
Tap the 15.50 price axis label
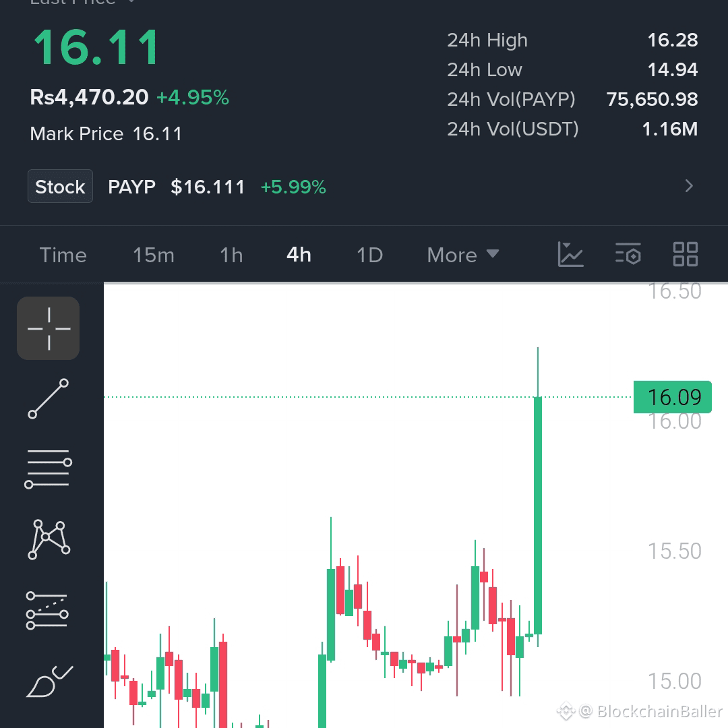coord(674,551)
